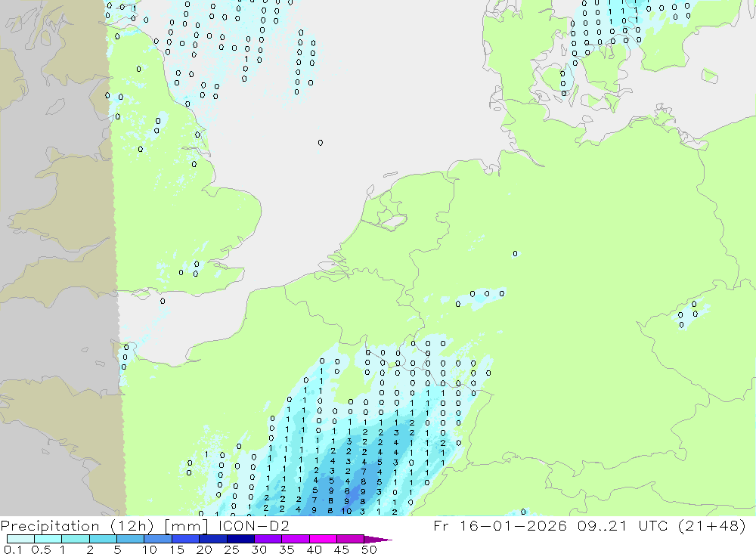Click the '[mm]' unit label
Screen dimensions: 756x554
pos(186,525)
